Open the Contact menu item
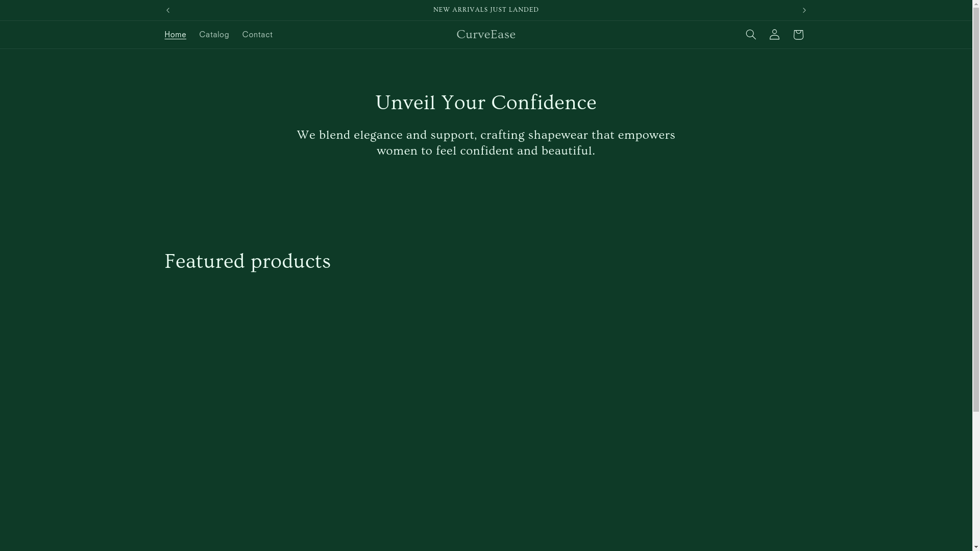 [257, 35]
